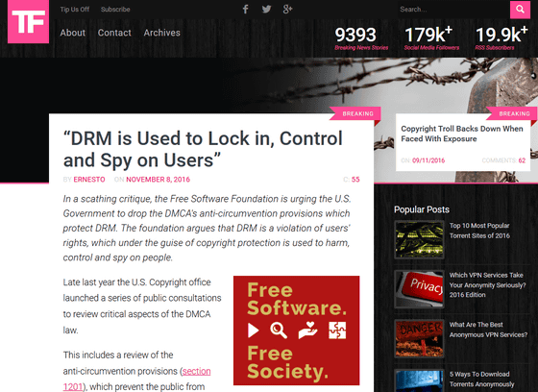Open 5 Ways To Download Torrents Anonymously link

pos(482,379)
